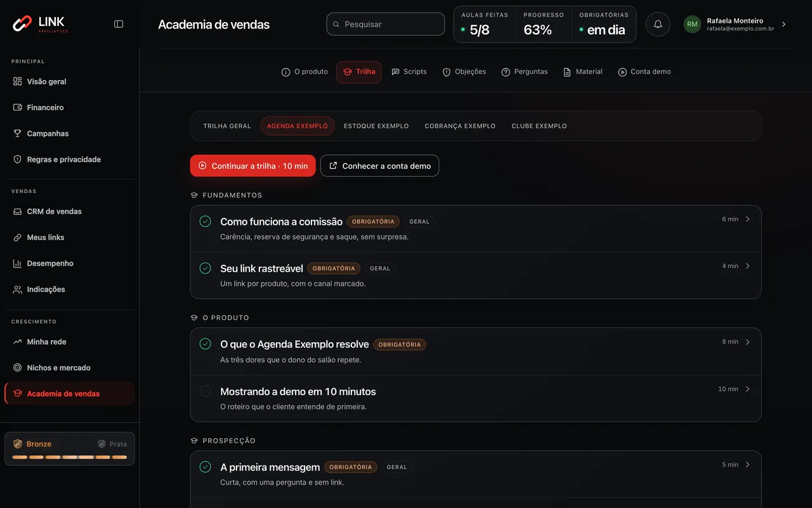Click the LINK Affiliates logo

pyautogui.click(x=41, y=24)
